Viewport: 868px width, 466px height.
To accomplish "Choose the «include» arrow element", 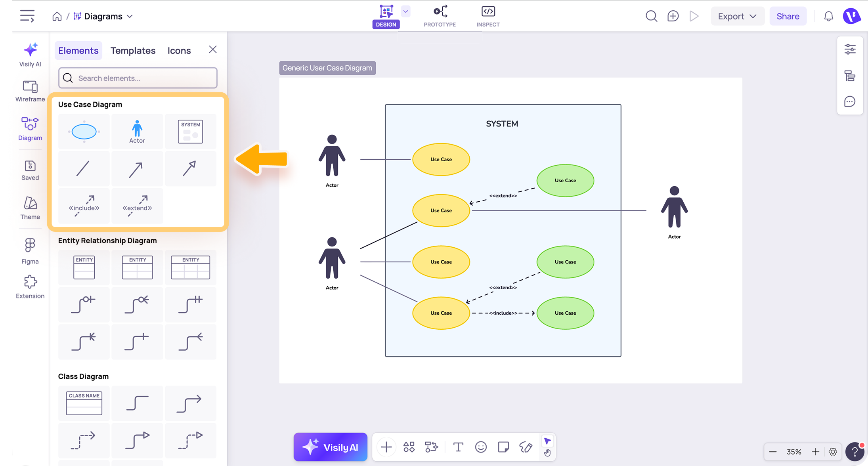I will point(84,206).
